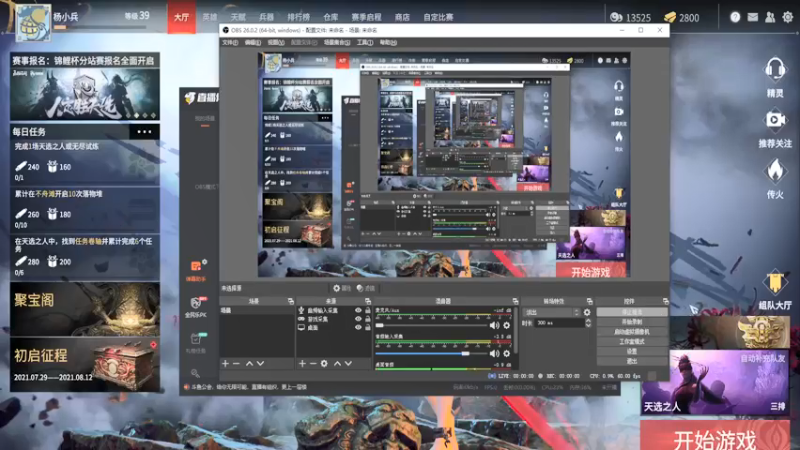Click search magnifier in live assistant sidebar
Screen dimensions: 800x450
pyautogui.click(x=195, y=373)
